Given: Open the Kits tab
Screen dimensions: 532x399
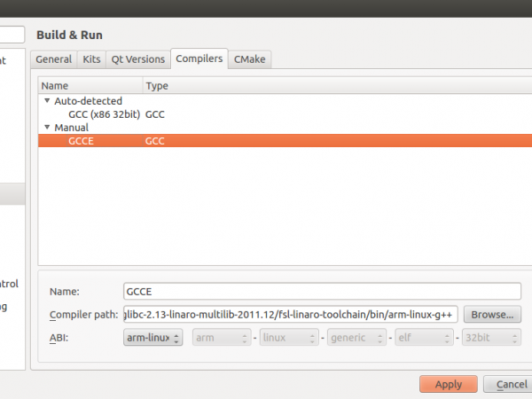Looking at the screenshot, I should click(x=91, y=59).
